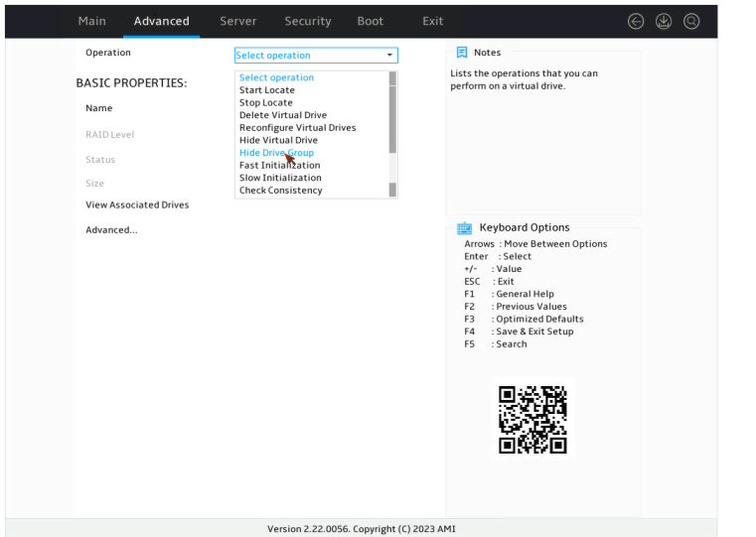Open the Advanced... settings link
The width and height of the screenshot is (756, 537).
coord(111,229)
